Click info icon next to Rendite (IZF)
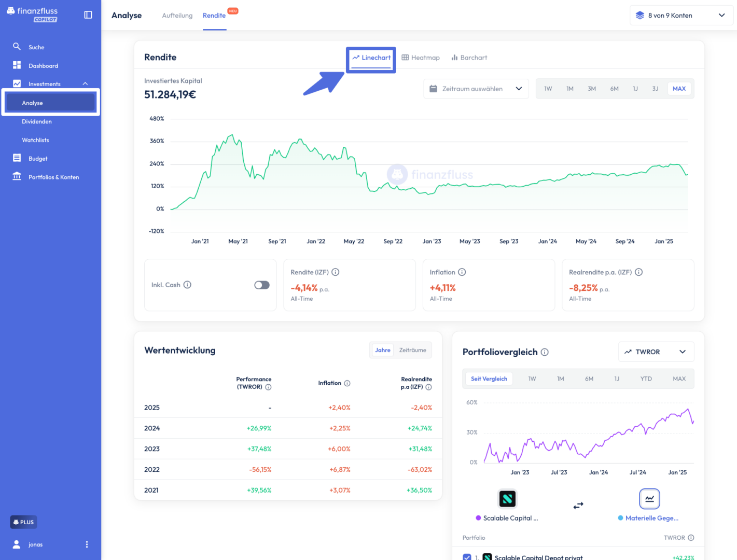The width and height of the screenshot is (737, 560). (x=336, y=272)
